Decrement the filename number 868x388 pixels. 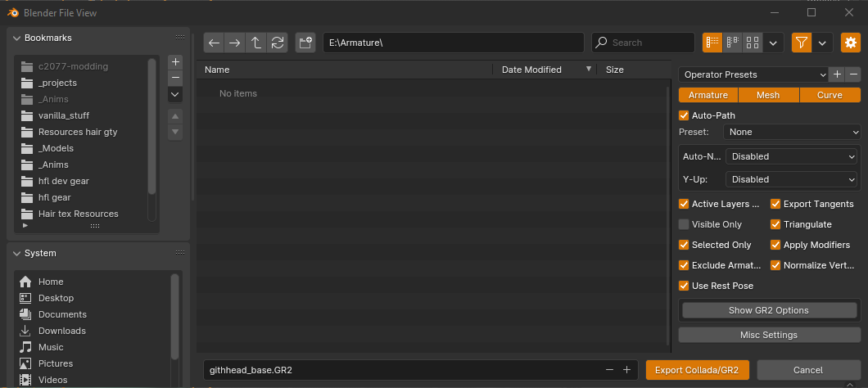click(609, 370)
